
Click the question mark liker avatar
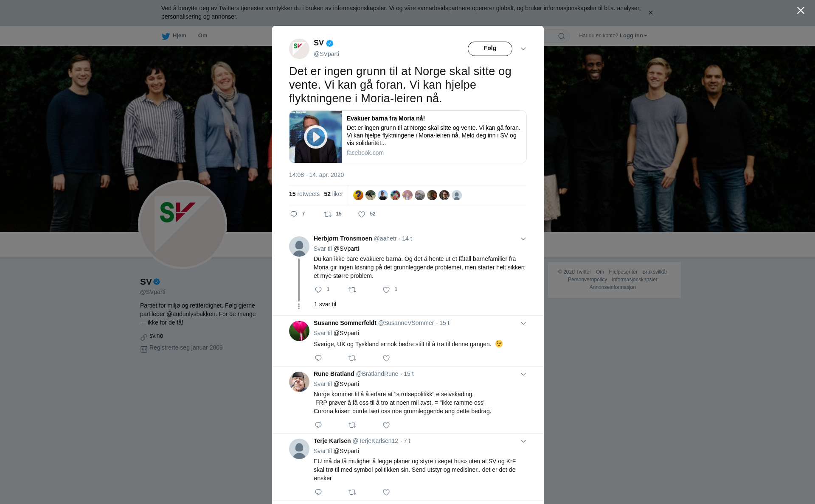(358, 195)
